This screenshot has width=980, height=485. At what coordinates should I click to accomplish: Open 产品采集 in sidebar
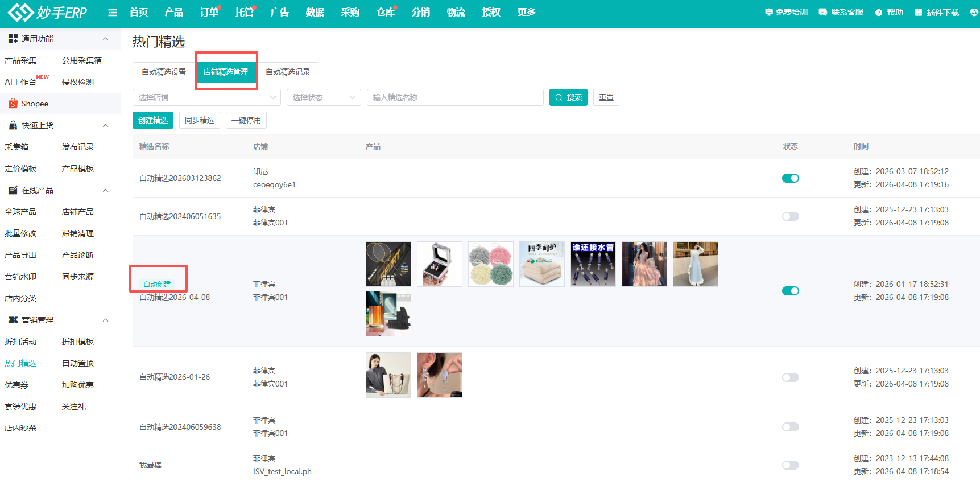(x=20, y=60)
